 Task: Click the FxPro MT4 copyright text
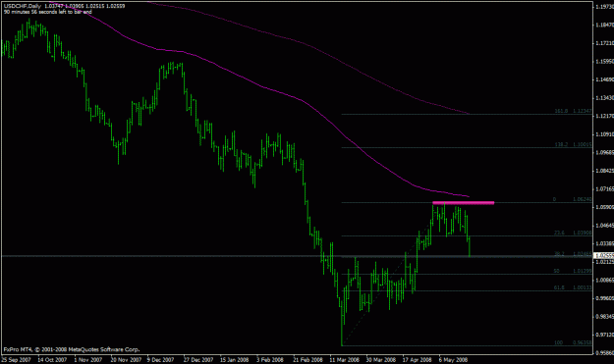point(72,349)
